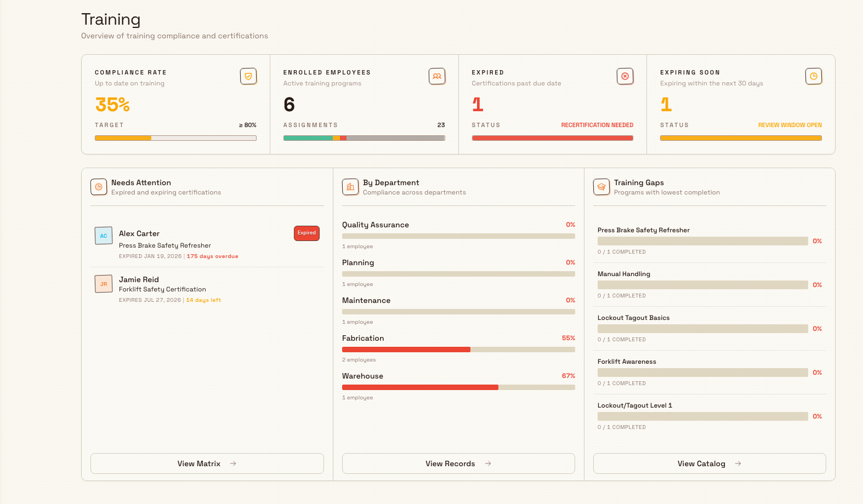
Task: Click the Planning department label
Action: coord(358,262)
